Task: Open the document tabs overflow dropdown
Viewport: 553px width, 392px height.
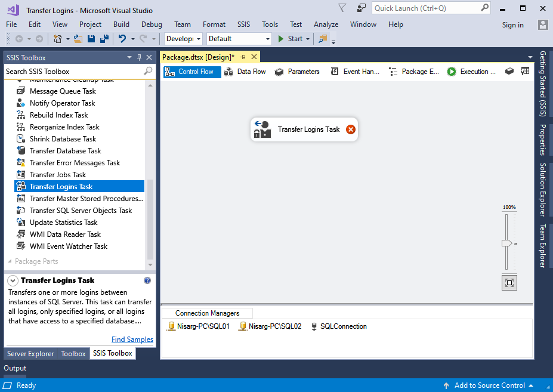Action: point(530,57)
